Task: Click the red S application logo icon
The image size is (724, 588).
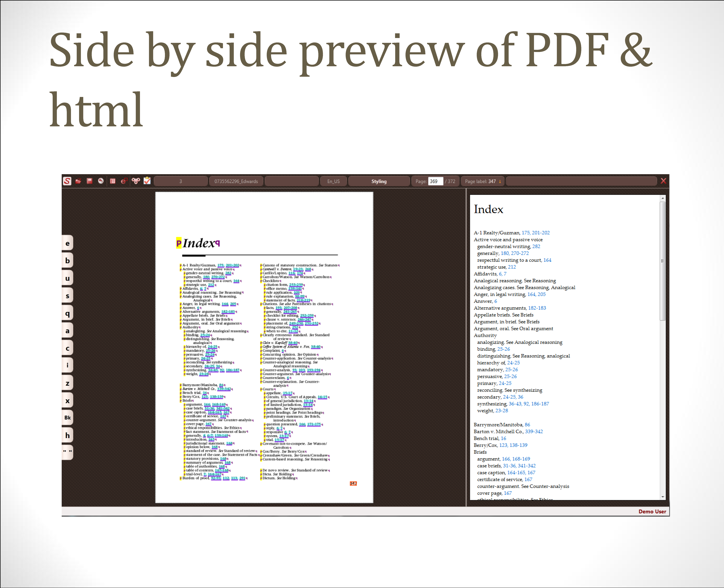Action: tap(67, 181)
